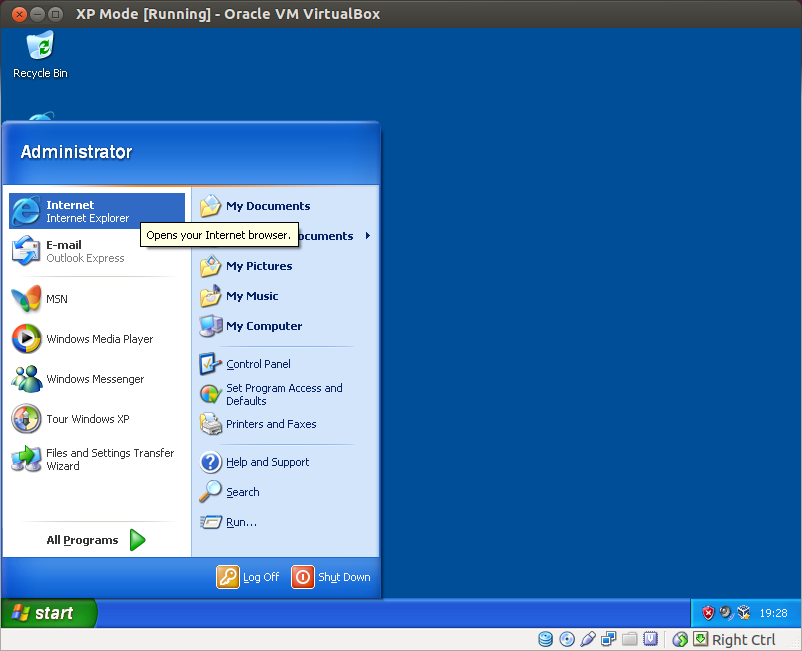Click the Shut Down button

tap(331, 577)
